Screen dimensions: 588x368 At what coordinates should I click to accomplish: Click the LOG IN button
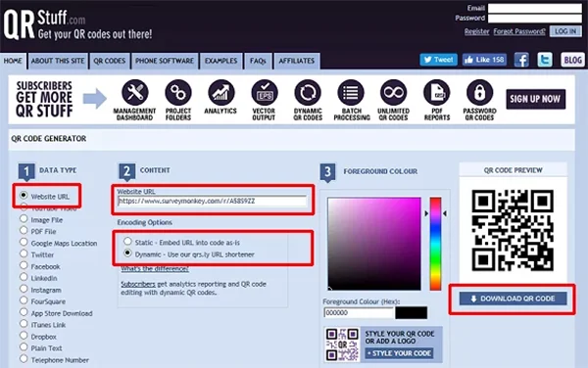[x=565, y=31]
